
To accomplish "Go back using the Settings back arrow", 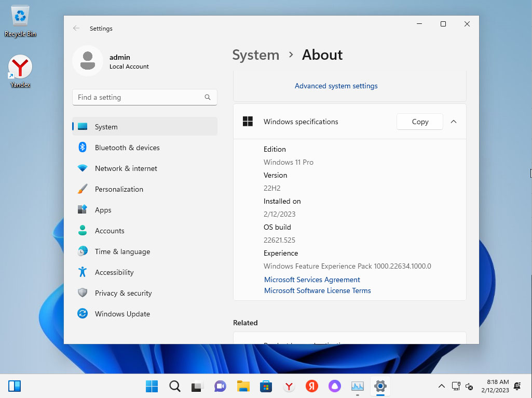I will point(76,29).
